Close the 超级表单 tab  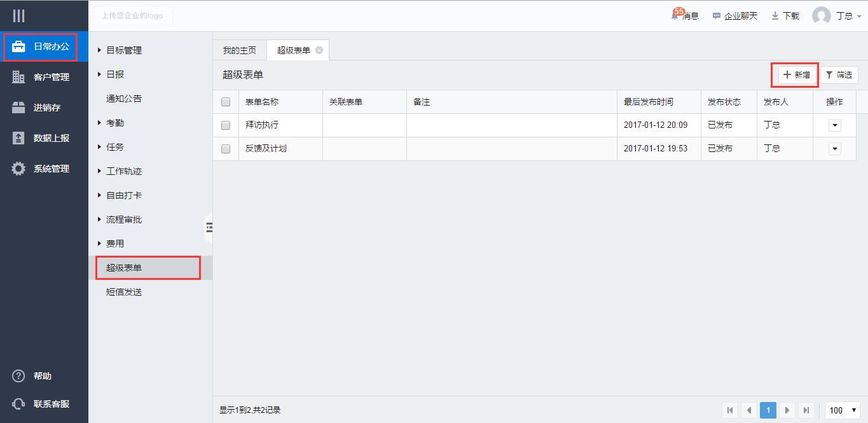point(319,50)
